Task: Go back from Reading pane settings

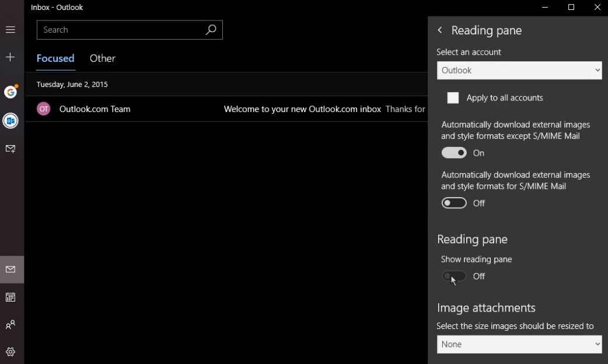Action: click(x=440, y=30)
